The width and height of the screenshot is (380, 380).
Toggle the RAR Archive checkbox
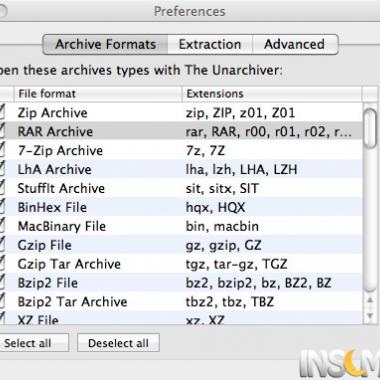click(2, 131)
